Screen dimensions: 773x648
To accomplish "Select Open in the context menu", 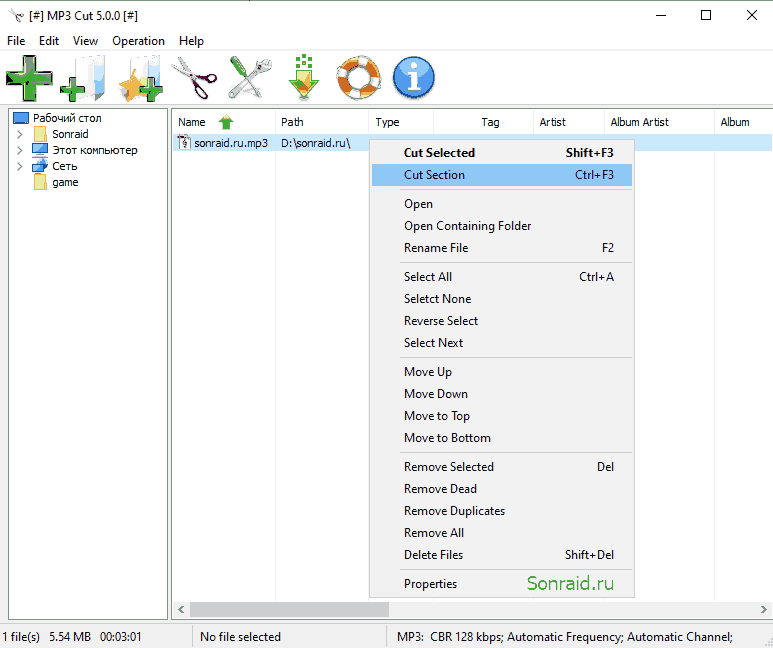I will 502,204.
